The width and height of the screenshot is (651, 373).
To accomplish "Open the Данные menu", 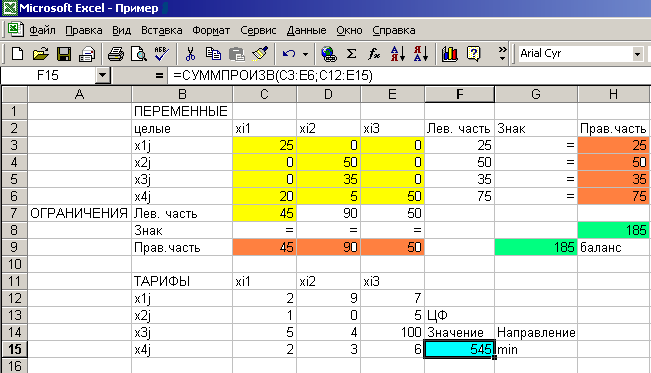I will (x=306, y=30).
